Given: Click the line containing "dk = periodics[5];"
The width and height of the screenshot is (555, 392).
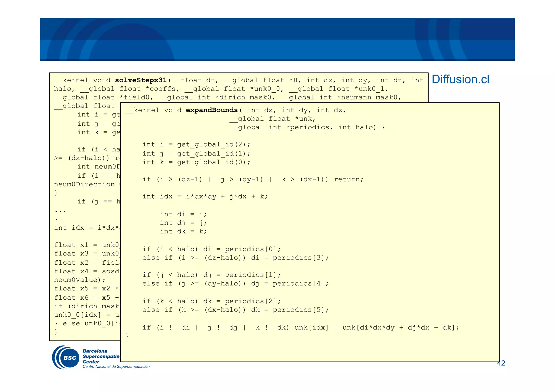Looking at the screenshot, I should click(235, 310).
